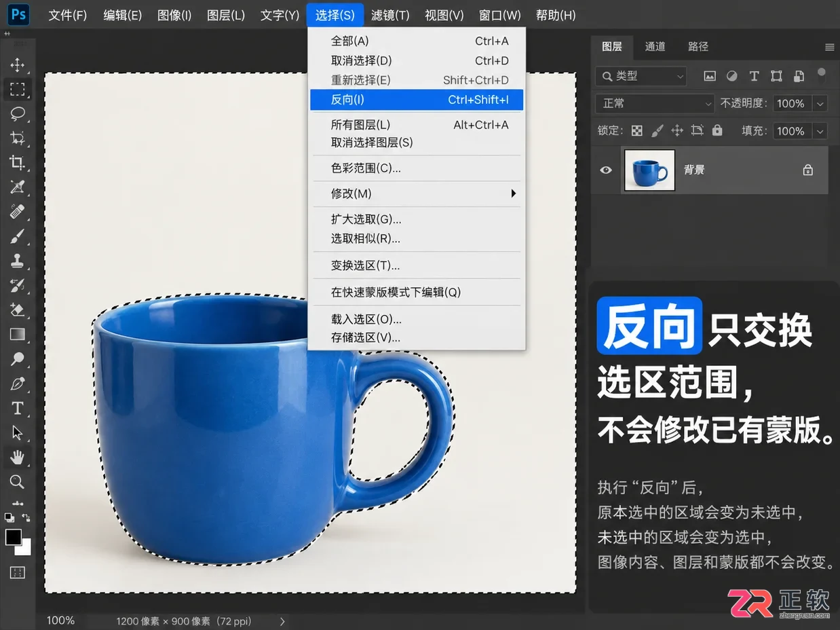Viewport: 840px width, 630px height.
Task: Swap foreground and background colors
Action: pyautogui.click(x=26, y=517)
